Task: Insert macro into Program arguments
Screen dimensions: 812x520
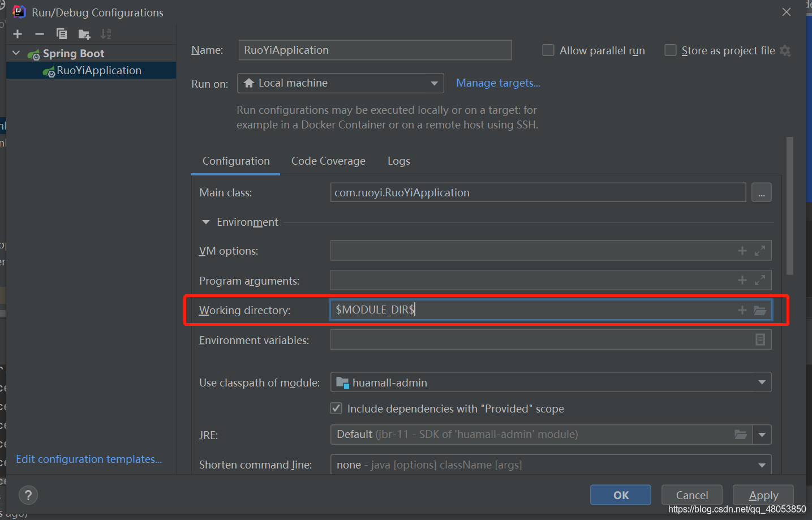Action: tap(742, 280)
